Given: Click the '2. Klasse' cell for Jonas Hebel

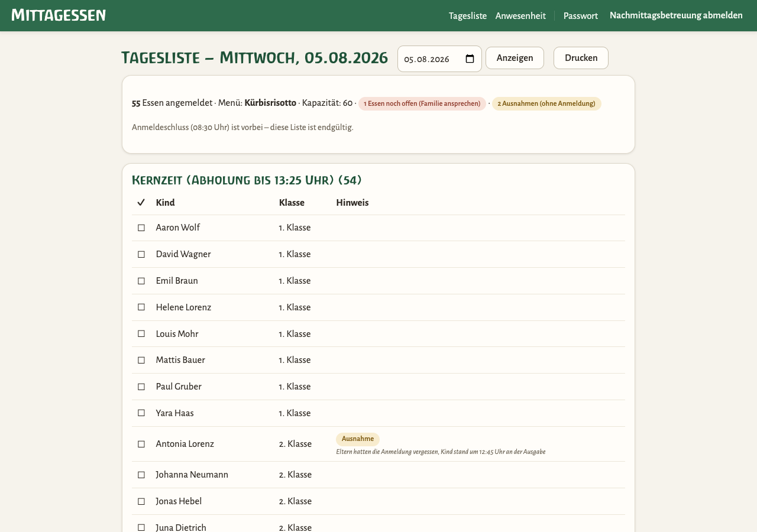Looking at the screenshot, I should click(x=295, y=501).
